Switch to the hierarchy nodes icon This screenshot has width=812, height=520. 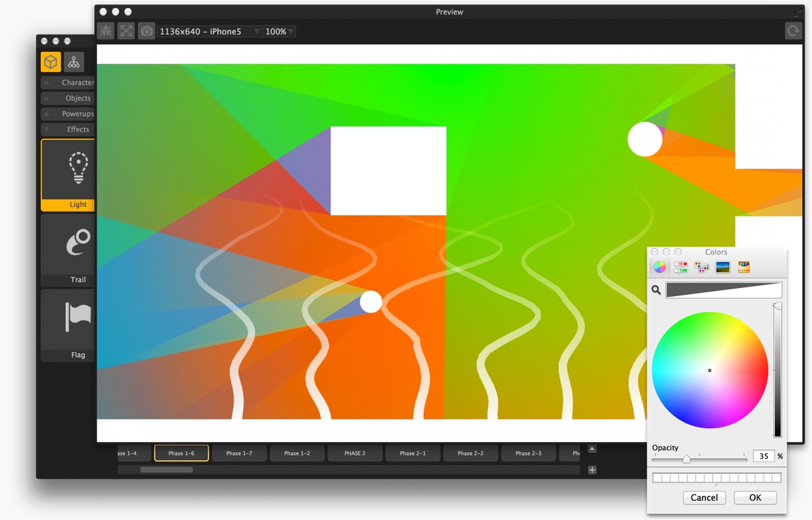(74, 62)
